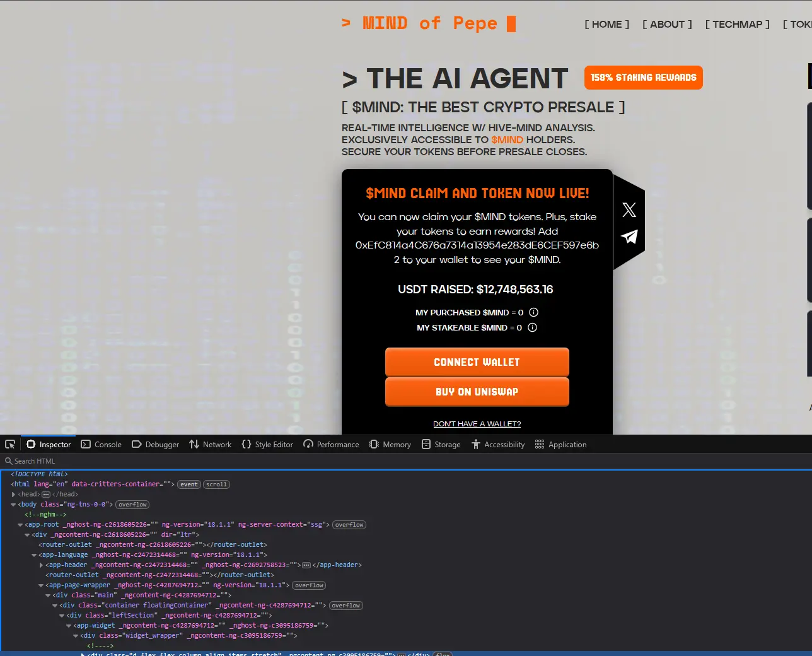Expand the head element node
The height and width of the screenshot is (656, 812).
(13, 495)
